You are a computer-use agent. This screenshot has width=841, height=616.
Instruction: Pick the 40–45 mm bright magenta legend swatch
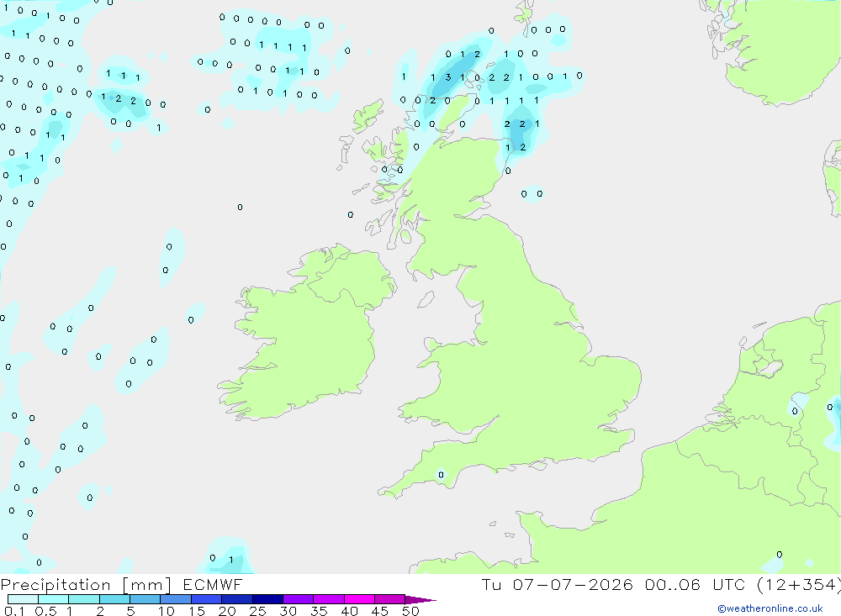pos(359,599)
